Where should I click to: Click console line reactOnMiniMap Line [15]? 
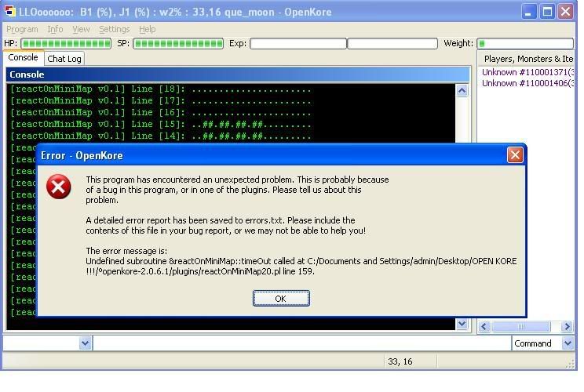160,125
